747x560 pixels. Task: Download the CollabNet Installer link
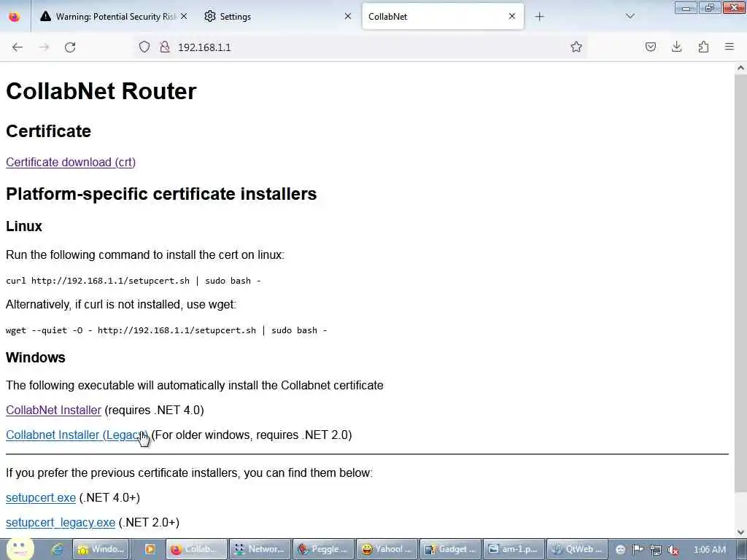53,410
